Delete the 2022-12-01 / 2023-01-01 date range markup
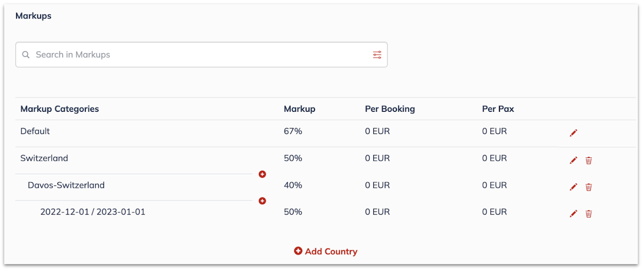 click(588, 214)
